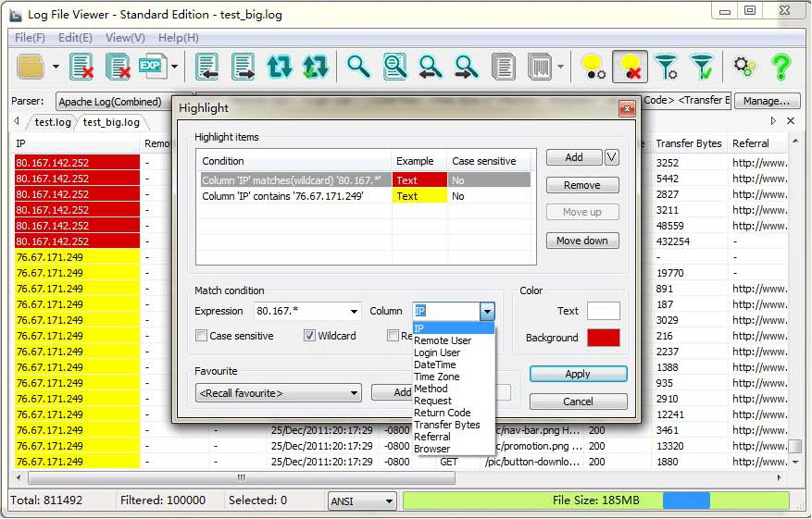Choose Return Code from column list
Image resolution: width=812 pixels, height=519 pixels.
(x=442, y=413)
